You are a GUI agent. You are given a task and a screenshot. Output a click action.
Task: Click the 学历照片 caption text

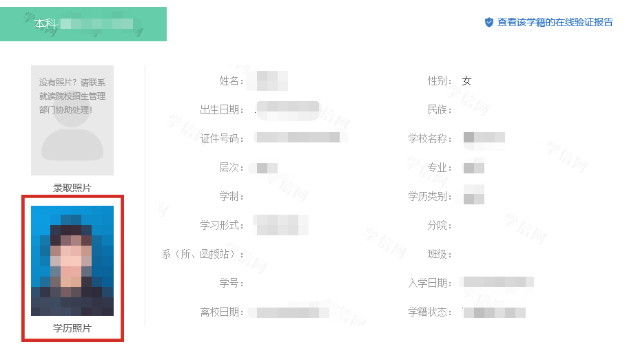(72, 328)
